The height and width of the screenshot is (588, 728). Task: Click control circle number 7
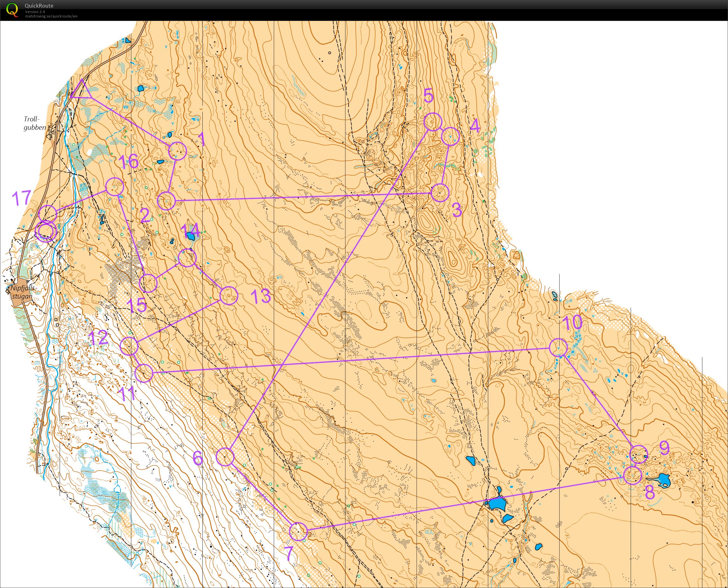coord(298,531)
